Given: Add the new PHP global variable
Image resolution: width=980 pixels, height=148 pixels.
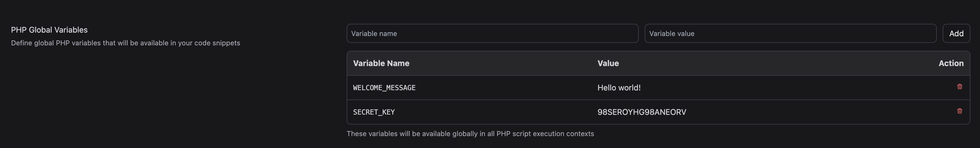Looking at the screenshot, I should [x=956, y=33].
